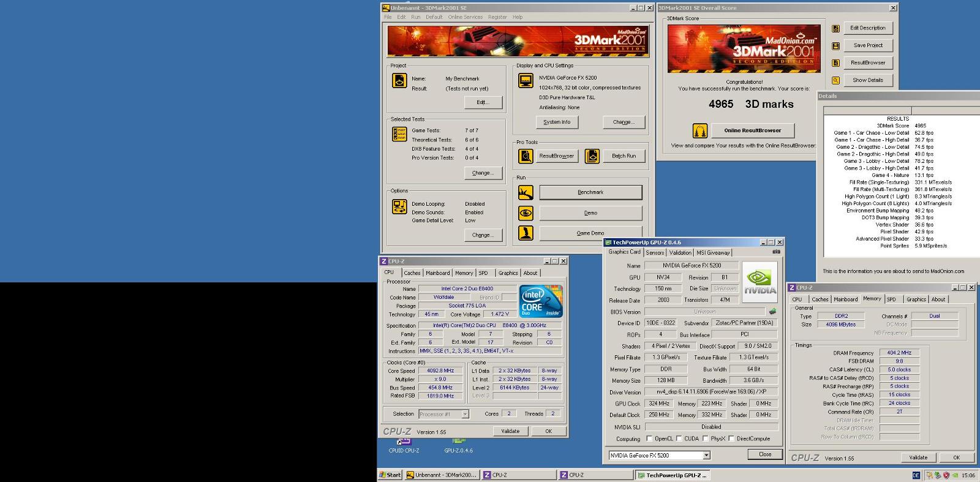The width and height of the screenshot is (980, 482).
Task: Open the Help menu in 3DMark2001
Action: coord(518,17)
